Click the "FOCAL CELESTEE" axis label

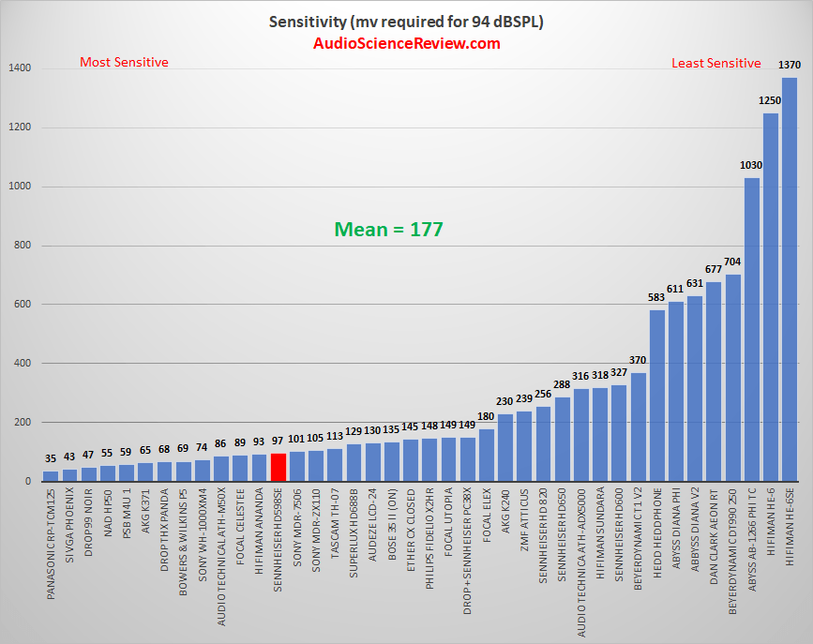[240, 526]
